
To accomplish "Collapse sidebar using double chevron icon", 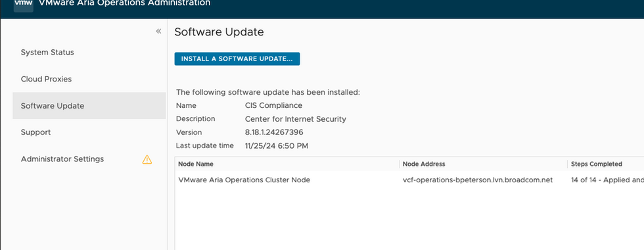I will pos(158,32).
